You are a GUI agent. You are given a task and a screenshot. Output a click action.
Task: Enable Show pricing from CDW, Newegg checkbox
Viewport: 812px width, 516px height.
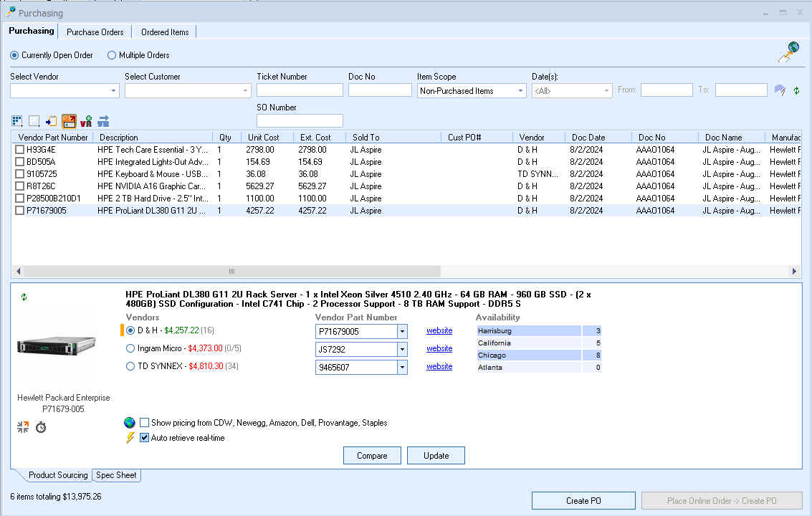coord(145,423)
